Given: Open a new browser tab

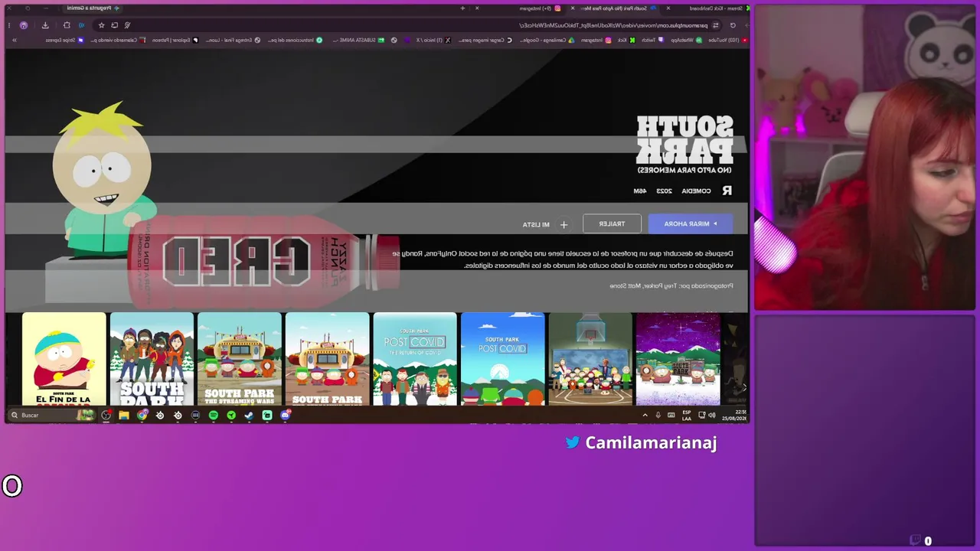Looking at the screenshot, I should coord(462,8).
